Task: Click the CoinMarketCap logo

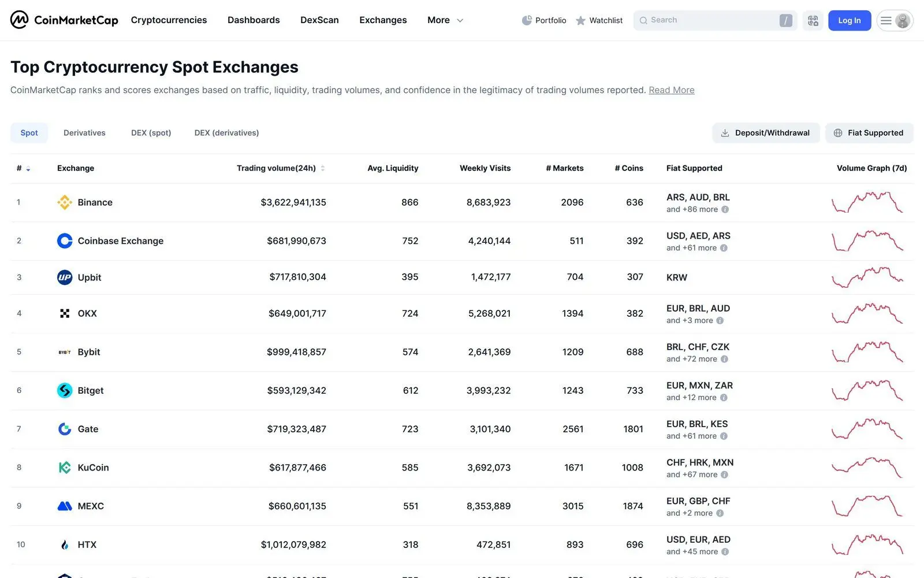Action: pyautogui.click(x=64, y=20)
